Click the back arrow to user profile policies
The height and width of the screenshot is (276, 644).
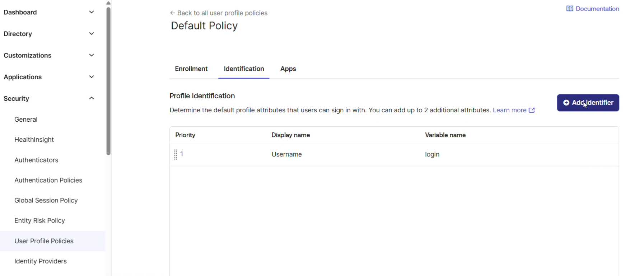tap(172, 13)
